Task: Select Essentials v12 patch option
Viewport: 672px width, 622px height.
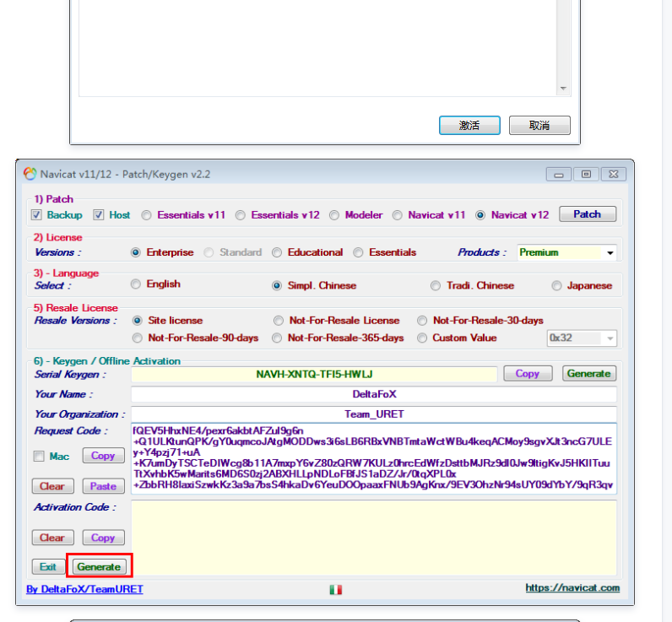Action: (x=241, y=215)
